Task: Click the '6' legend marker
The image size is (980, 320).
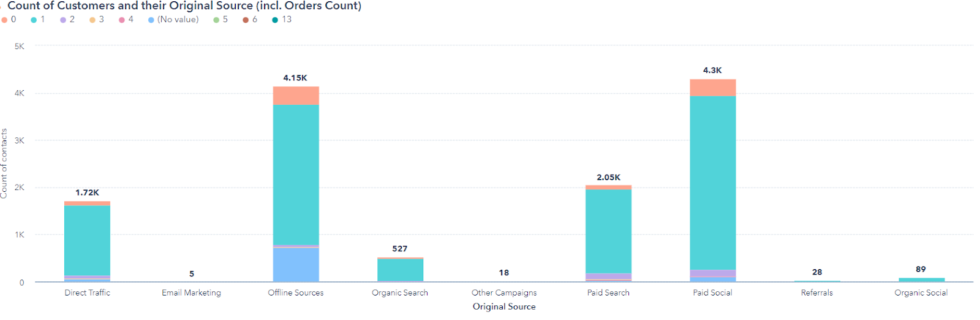Action: 246,20
